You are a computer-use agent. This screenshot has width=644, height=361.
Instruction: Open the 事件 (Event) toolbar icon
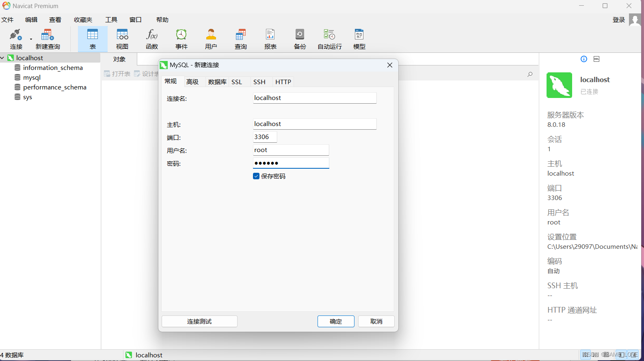(x=182, y=39)
